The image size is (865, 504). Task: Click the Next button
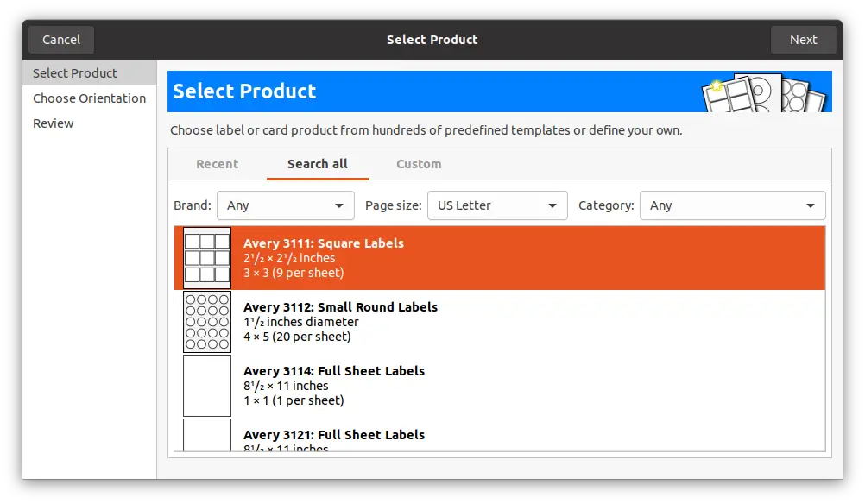[803, 40]
